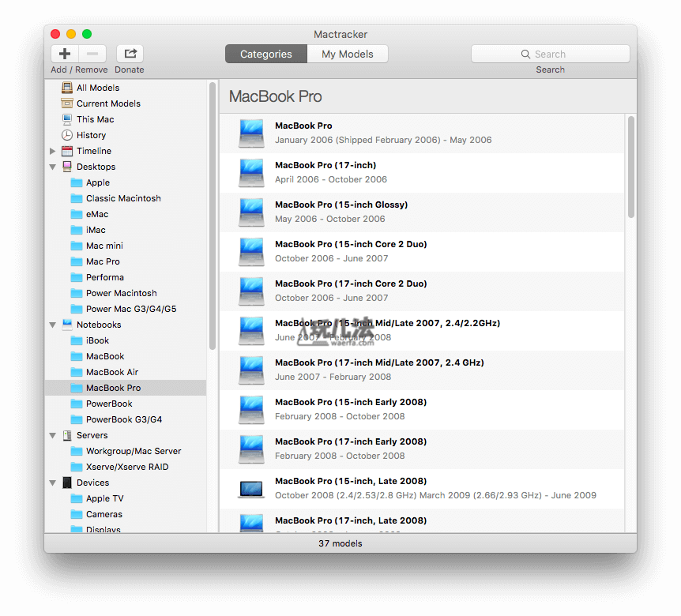
Task: Click 'February 2008 - October 2008' under 15-inch Early 2008
Action: [x=340, y=417]
